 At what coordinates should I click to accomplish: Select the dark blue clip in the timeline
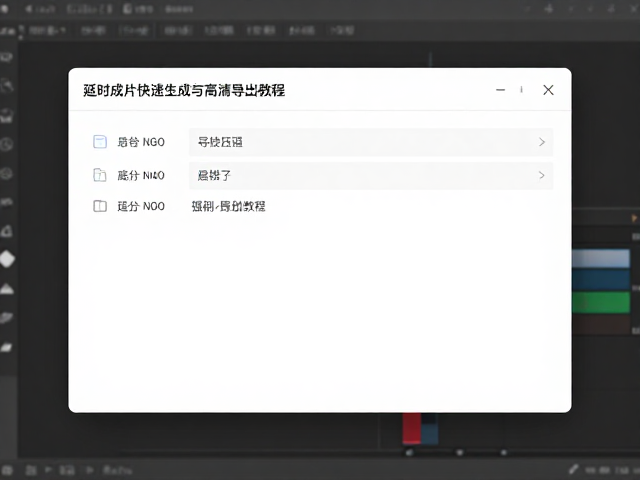point(600,280)
